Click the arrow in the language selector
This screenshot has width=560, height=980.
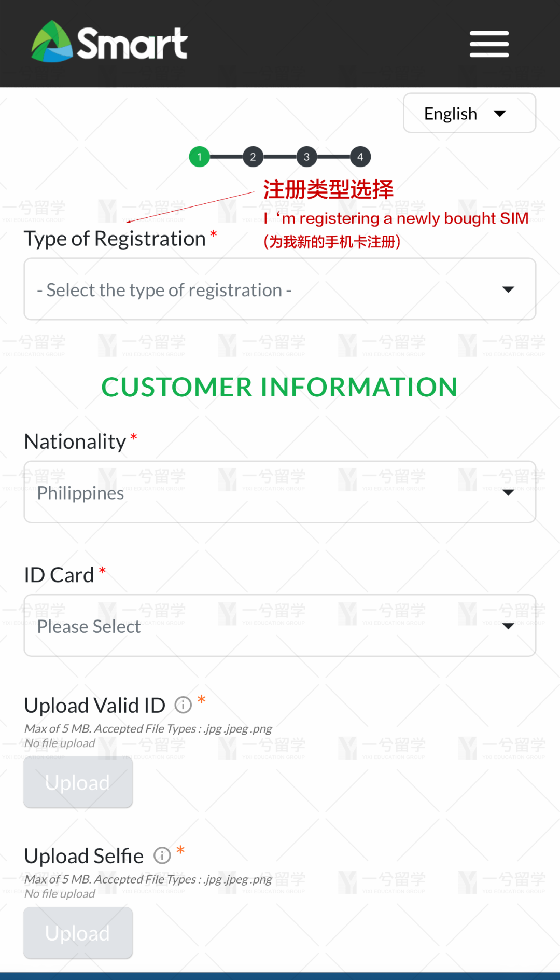tap(500, 114)
